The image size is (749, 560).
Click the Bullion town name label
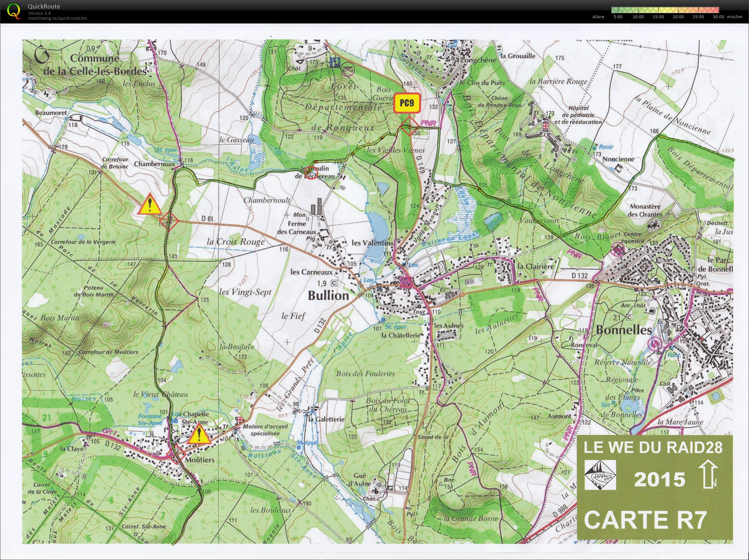pyautogui.click(x=328, y=295)
